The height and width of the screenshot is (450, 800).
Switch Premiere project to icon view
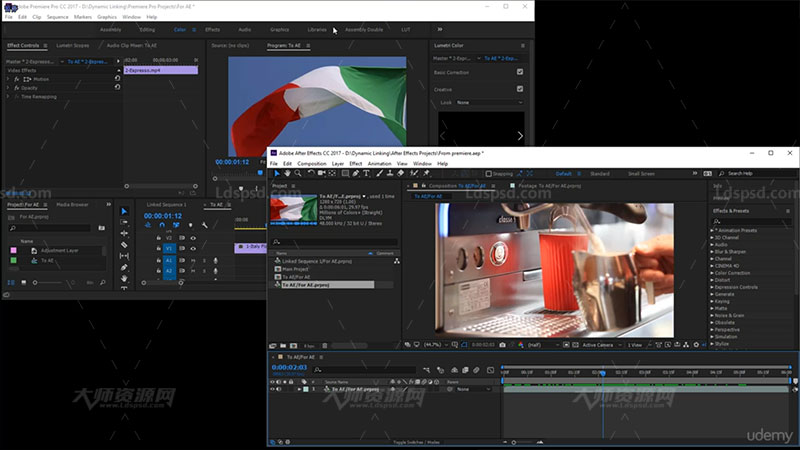[x=23, y=282]
